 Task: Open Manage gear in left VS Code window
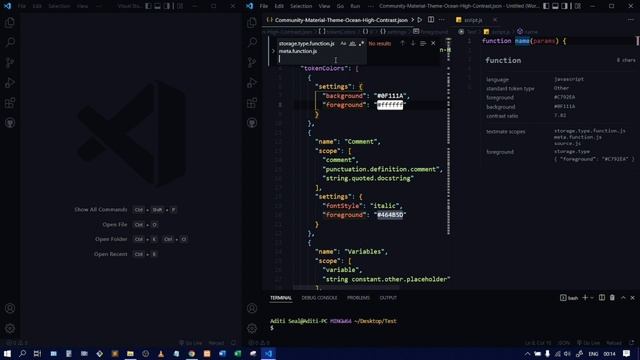click(x=10, y=328)
